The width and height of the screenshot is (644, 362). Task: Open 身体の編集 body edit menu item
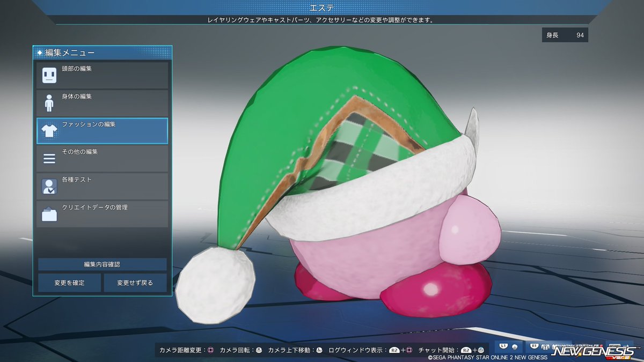102,103
